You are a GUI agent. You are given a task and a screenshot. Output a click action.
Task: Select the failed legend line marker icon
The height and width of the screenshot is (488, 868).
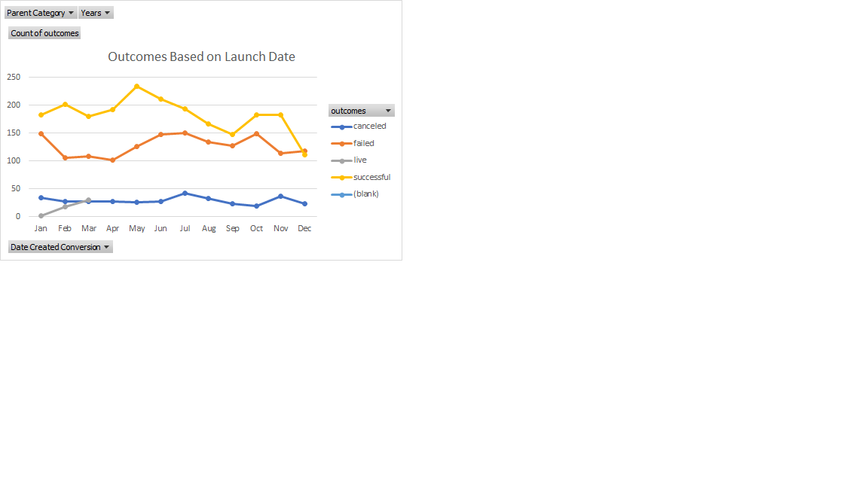[x=341, y=143]
